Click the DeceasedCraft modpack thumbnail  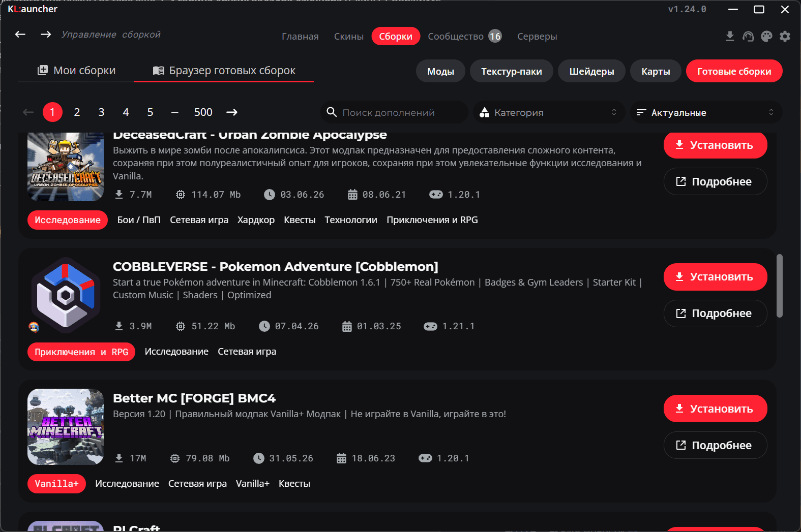point(66,167)
